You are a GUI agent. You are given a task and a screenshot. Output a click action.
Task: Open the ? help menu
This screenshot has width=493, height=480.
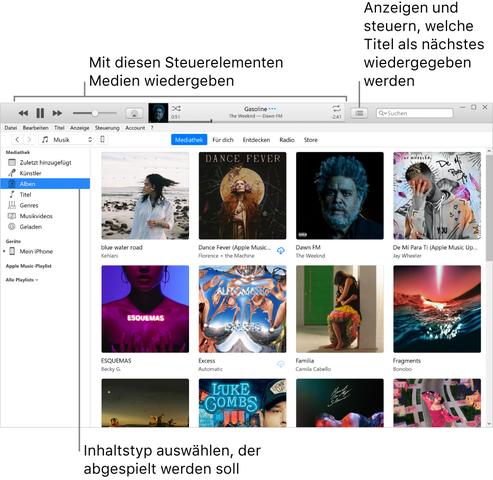click(152, 128)
